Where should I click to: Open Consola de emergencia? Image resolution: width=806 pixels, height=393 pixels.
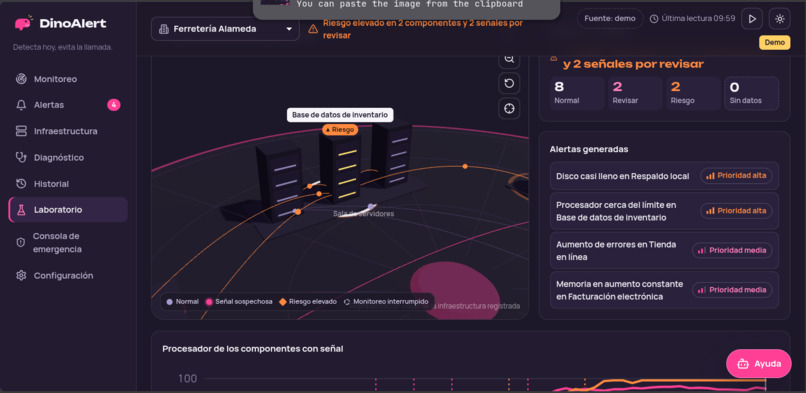[68, 242]
